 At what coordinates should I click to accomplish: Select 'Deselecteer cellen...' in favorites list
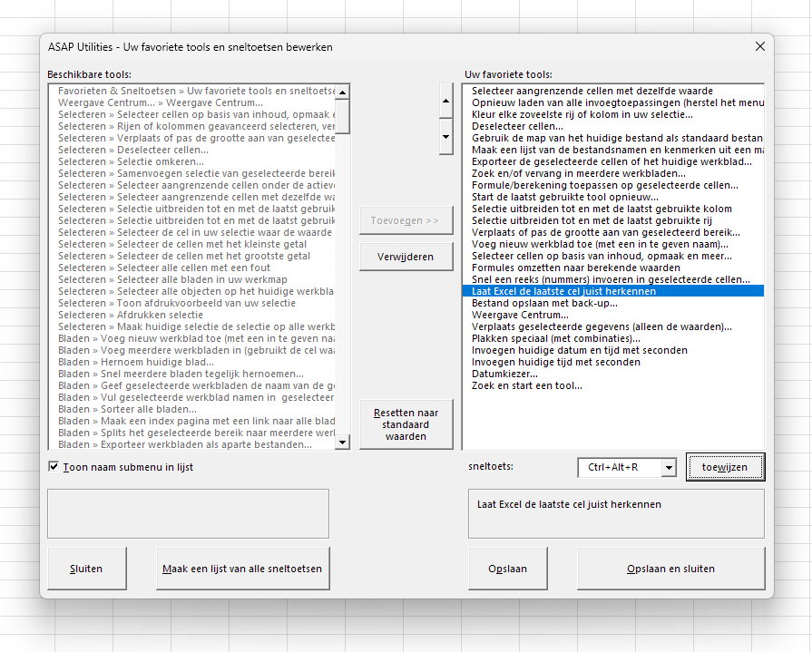pyautogui.click(x=613, y=126)
